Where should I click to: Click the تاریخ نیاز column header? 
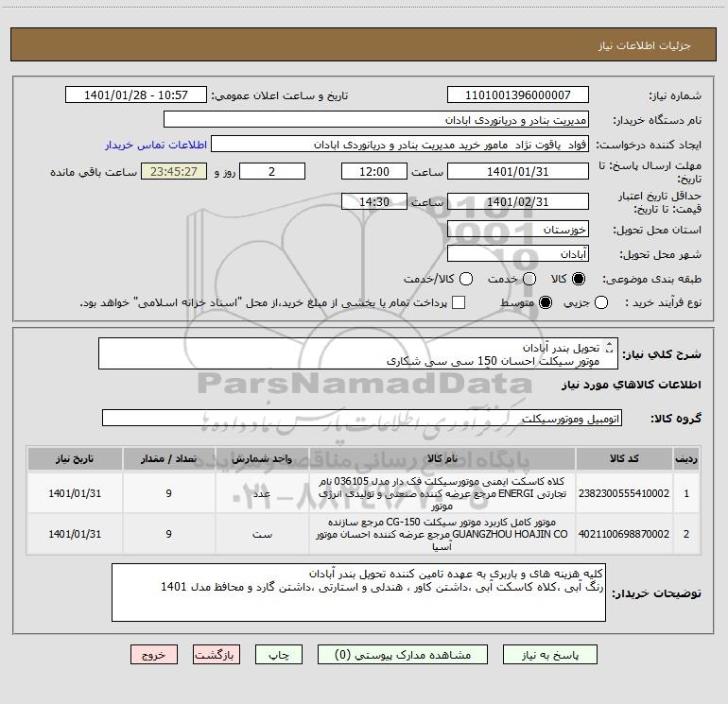point(75,458)
